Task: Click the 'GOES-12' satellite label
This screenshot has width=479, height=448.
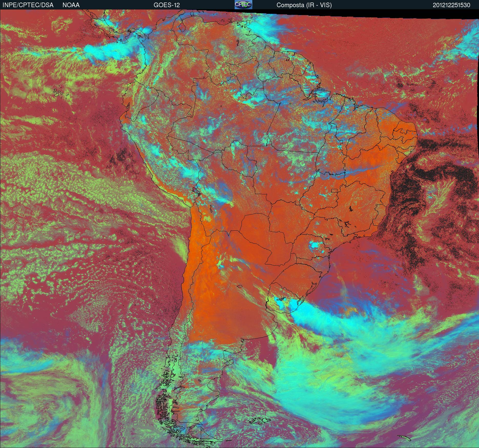Action: [166, 5]
